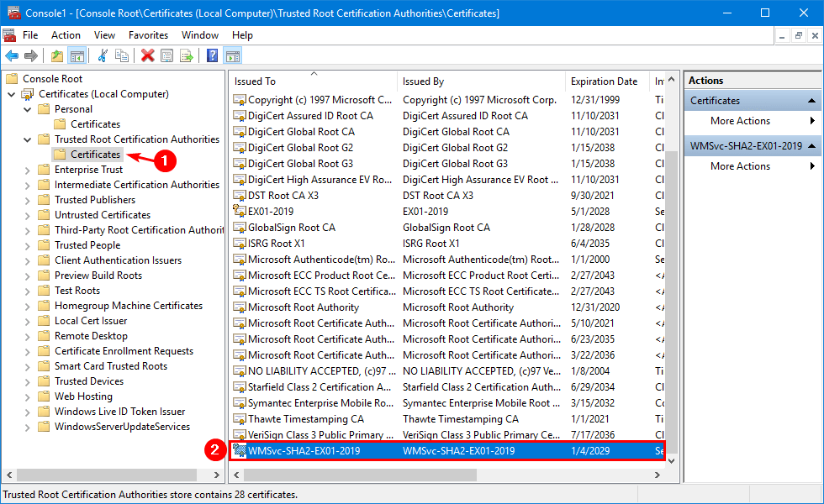Expand the Remote Desktop tree node
This screenshot has width=824, height=504.
click(28, 336)
